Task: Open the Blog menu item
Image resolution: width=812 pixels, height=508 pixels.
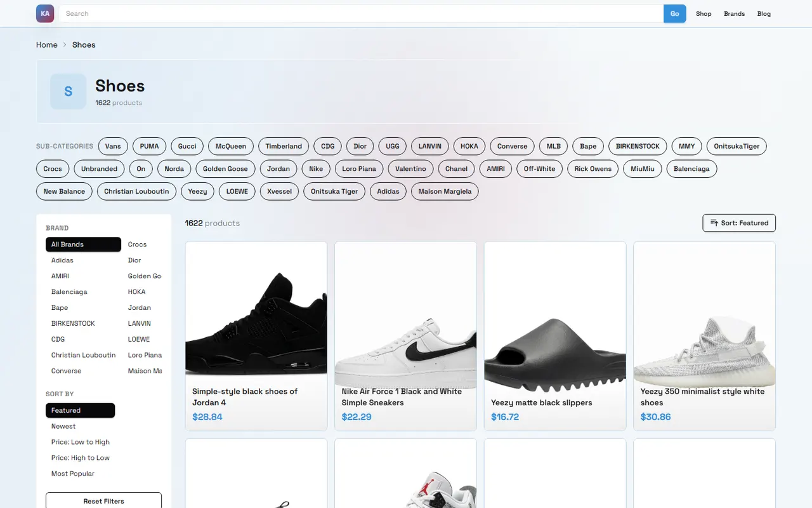Action: coord(764,13)
